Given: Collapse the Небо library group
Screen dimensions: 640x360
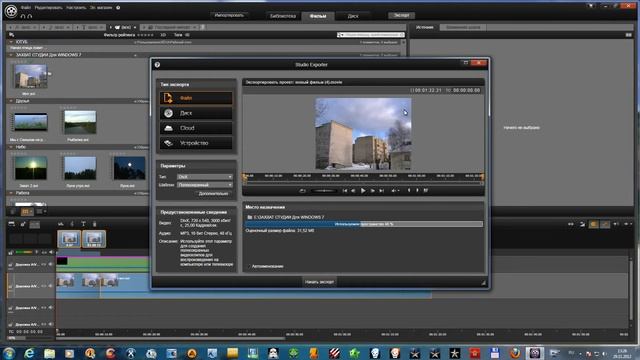Looking at the screenshot, I should pos(11,147).
